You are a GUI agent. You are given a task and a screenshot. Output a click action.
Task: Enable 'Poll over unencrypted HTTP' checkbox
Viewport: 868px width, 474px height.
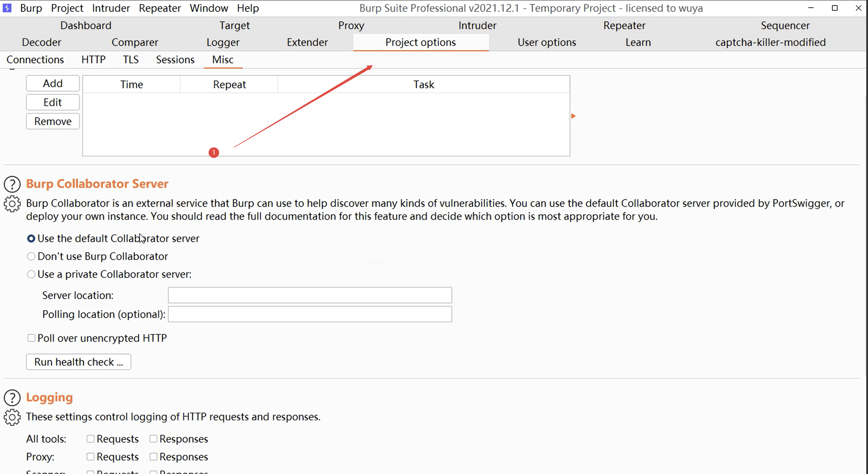click(31, 338)
